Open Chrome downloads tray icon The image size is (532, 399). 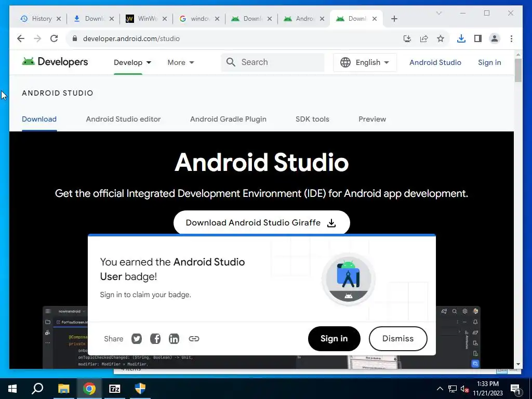tap(461, 38)
